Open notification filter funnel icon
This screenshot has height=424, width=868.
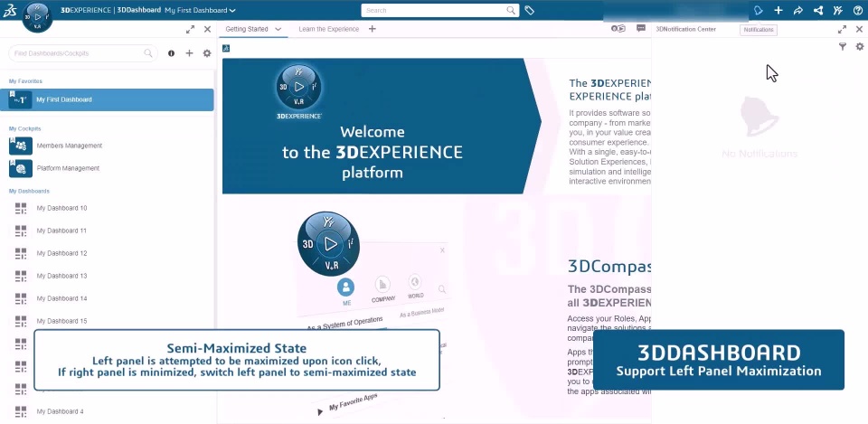[843, 47]
